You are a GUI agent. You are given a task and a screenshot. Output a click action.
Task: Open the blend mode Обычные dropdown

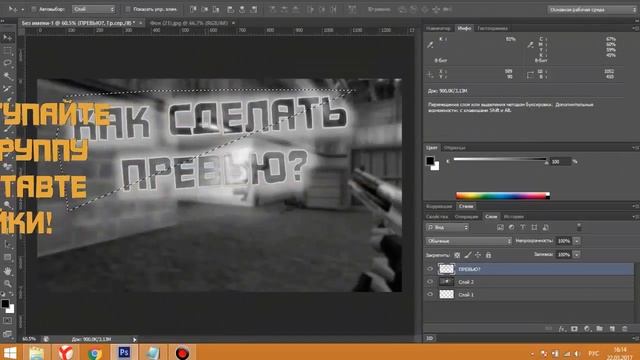pos(469,241)
